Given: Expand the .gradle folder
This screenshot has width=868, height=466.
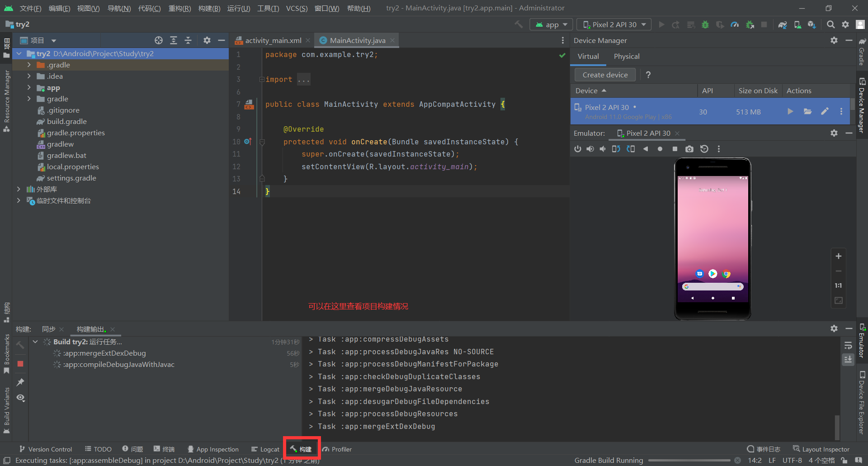Looking at the screenshot, I should 29,65.
